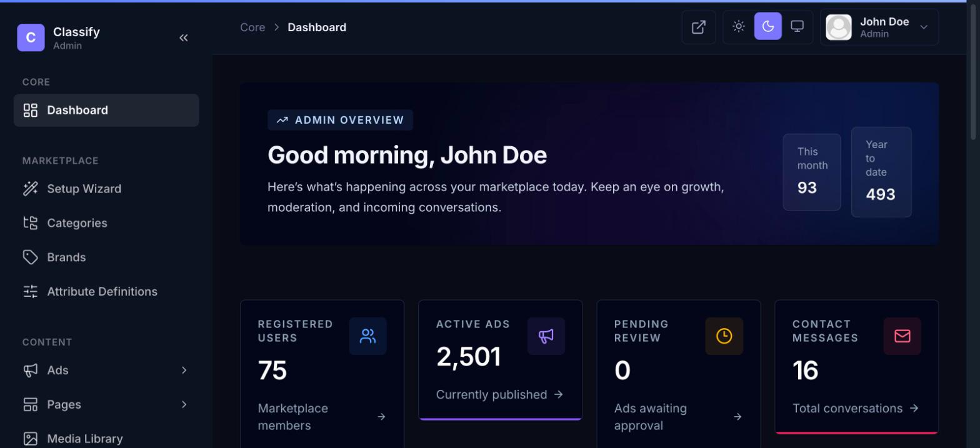Click the 75 Registered Users value
The width and height of the screenshot is (980, 448).
(272, 371)
